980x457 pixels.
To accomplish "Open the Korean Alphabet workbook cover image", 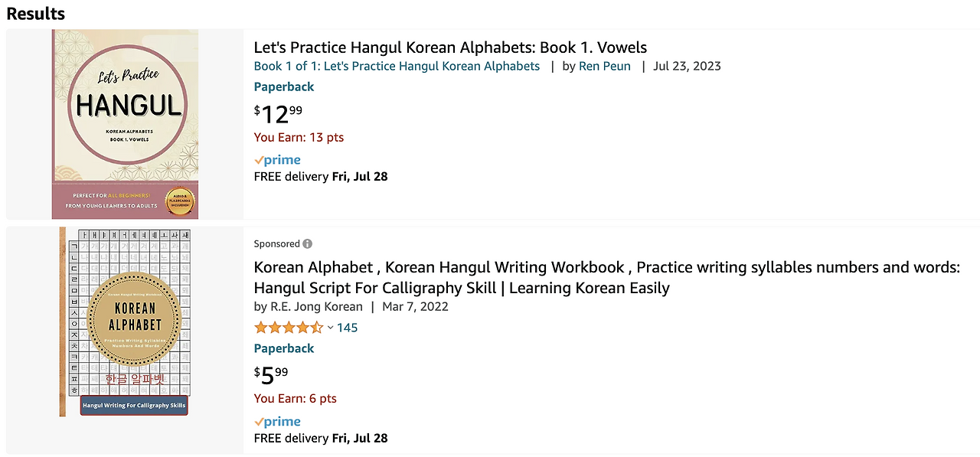I will pos(125,322).
